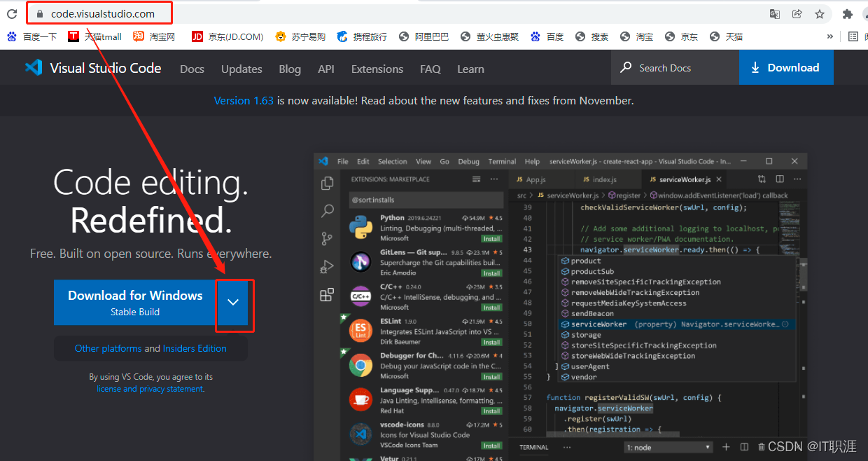Open the '1: node' terminal dropdown

point(668,447)
